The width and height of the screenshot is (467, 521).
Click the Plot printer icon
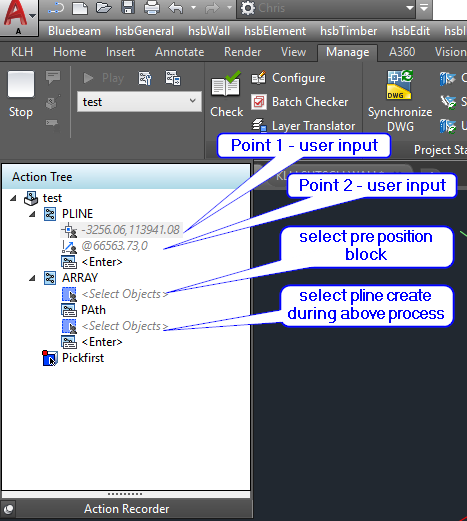click(x=152, y=8)
